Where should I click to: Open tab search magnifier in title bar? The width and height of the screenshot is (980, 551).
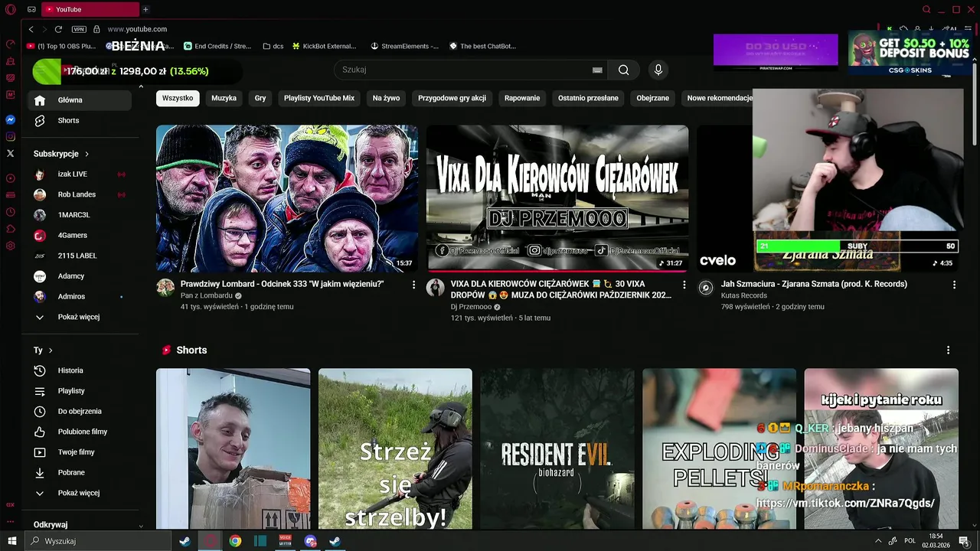click(x=926, y=9)
